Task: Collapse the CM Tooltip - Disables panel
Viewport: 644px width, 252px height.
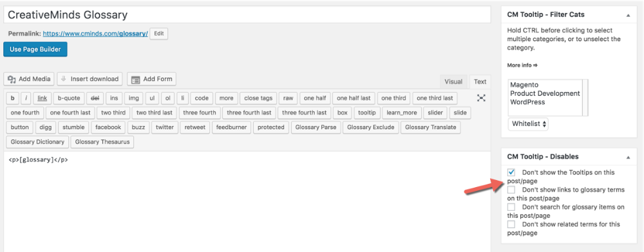Action: click(628, 157)
